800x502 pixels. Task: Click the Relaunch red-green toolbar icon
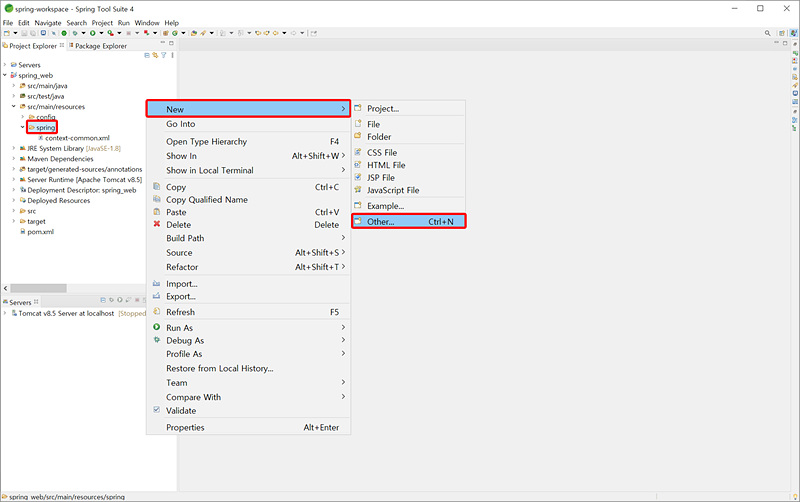click(x=146, y=33)
